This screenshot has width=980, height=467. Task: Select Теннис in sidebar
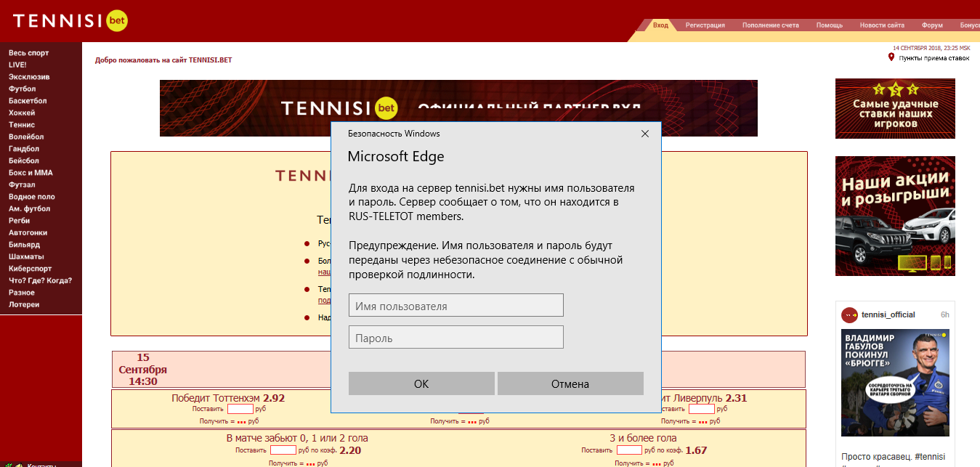coord(22,125)
